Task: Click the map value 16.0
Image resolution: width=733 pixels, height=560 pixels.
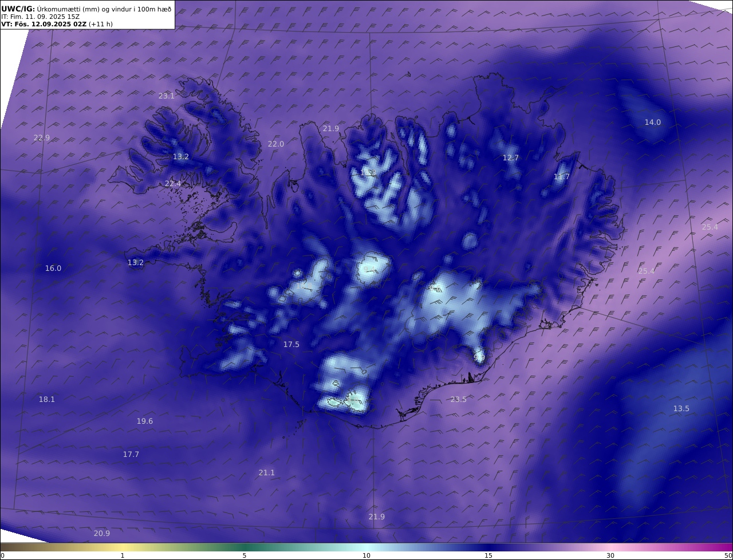Action: tap(53, 269)
